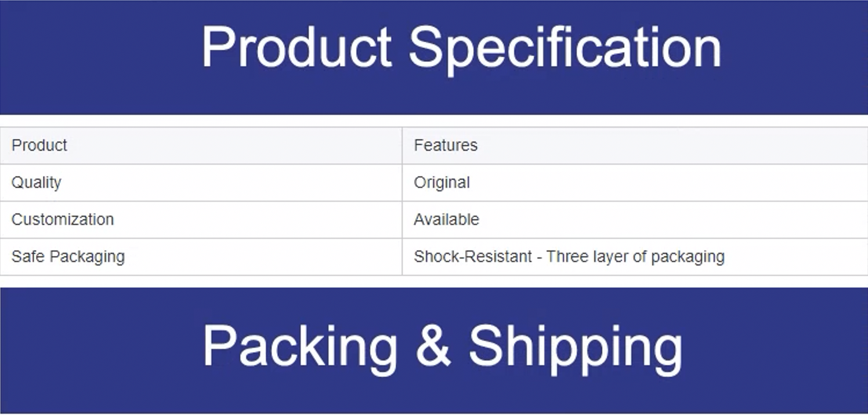
Task: Click the word Shipping in the bottom heading
Action: tap(575, 347)
